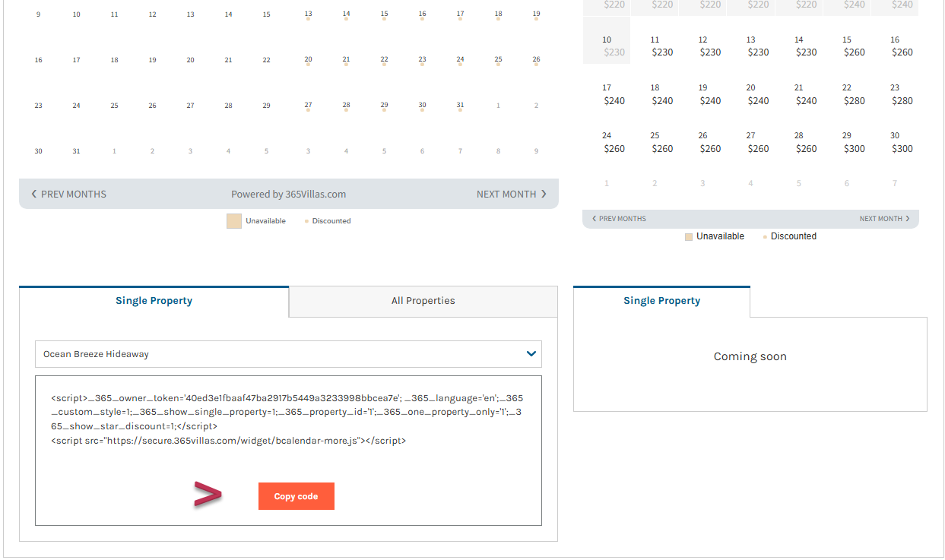Screen dimensions: 945x560
Task: Select the Single Property tab above the dropdown
Action: tap(154, 301)
